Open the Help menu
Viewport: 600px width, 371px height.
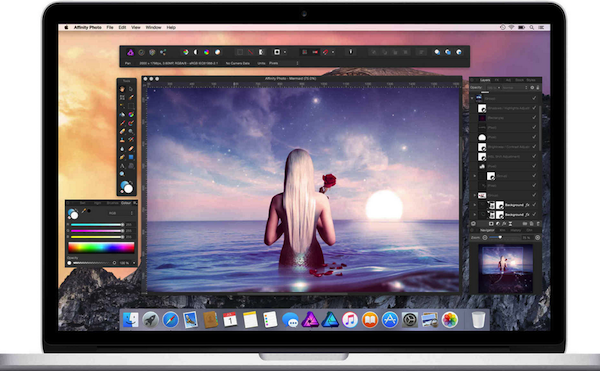tap(171, 28)
